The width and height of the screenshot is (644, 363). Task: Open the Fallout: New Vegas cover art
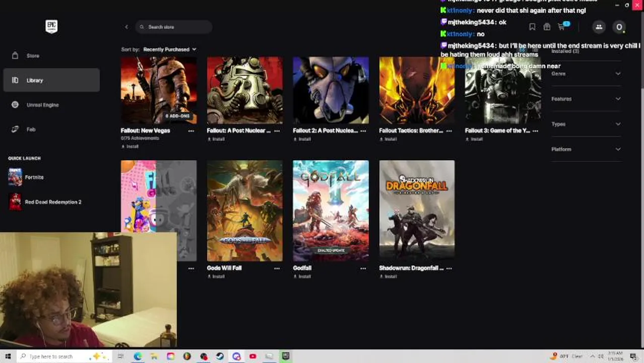coord(159,90)
